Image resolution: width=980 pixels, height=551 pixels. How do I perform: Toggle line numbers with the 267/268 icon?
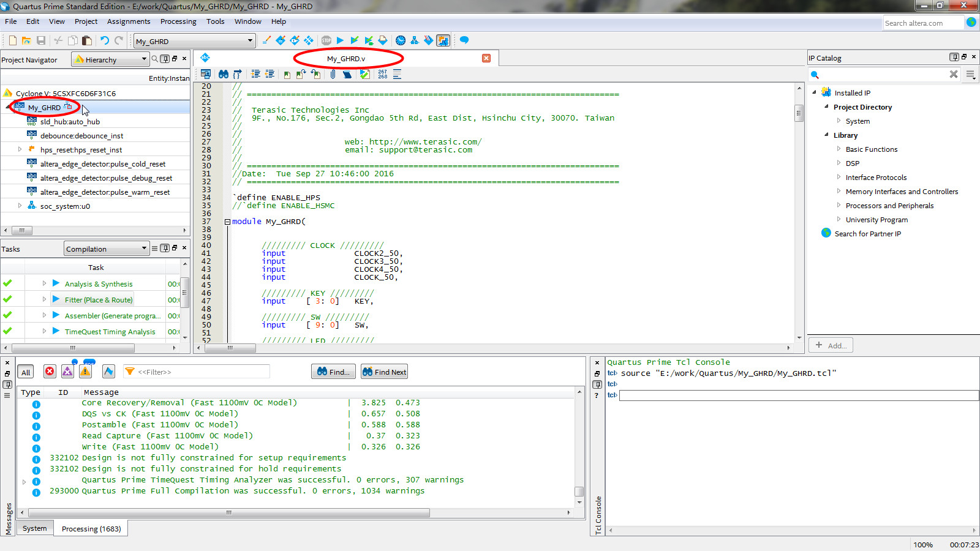pos(383,74)
